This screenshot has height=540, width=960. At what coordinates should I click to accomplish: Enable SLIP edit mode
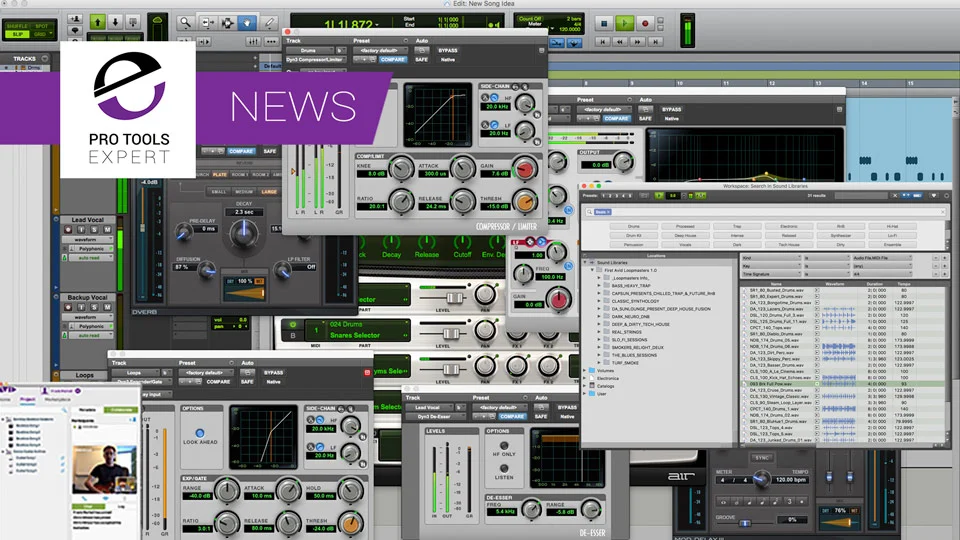[x=17, y=34]
